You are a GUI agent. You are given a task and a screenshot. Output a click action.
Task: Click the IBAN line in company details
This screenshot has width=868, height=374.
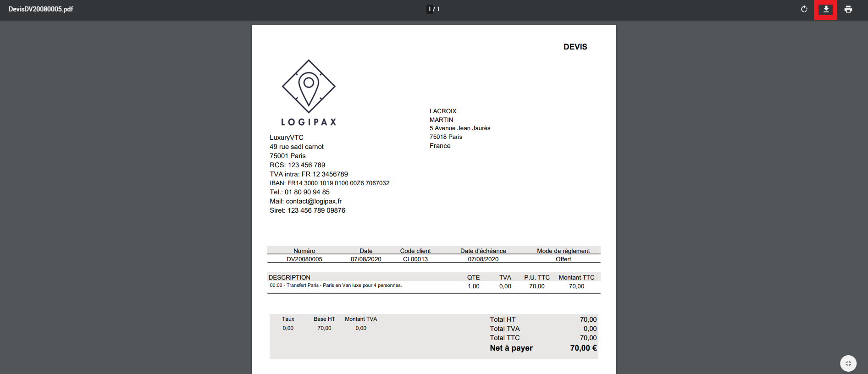pyautogui.click(x=329, y=183)
